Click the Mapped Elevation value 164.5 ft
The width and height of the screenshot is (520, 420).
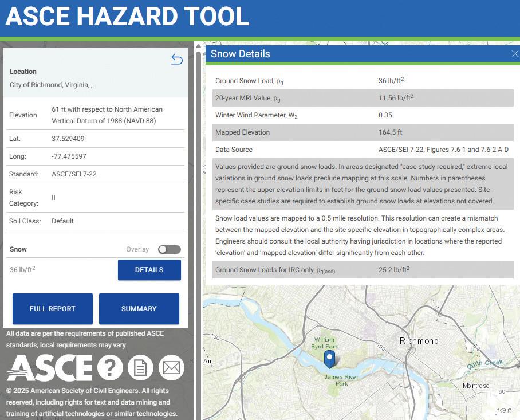tap(390, 132)
